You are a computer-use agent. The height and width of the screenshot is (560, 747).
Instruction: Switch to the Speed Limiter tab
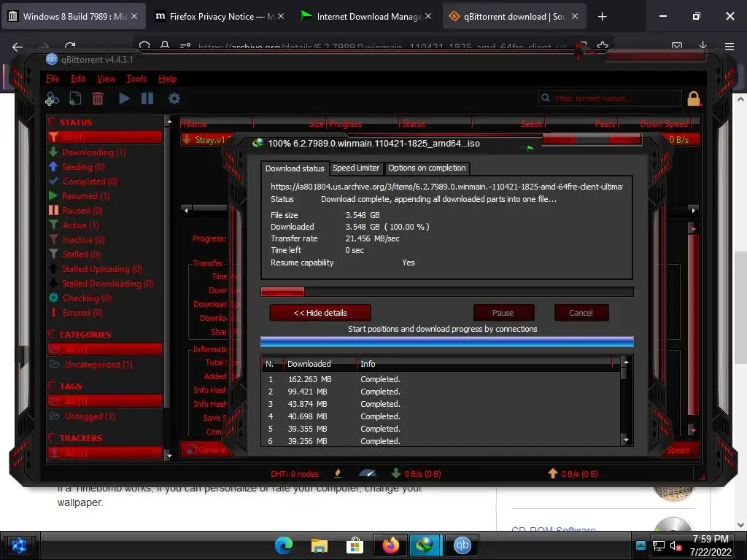356,168
